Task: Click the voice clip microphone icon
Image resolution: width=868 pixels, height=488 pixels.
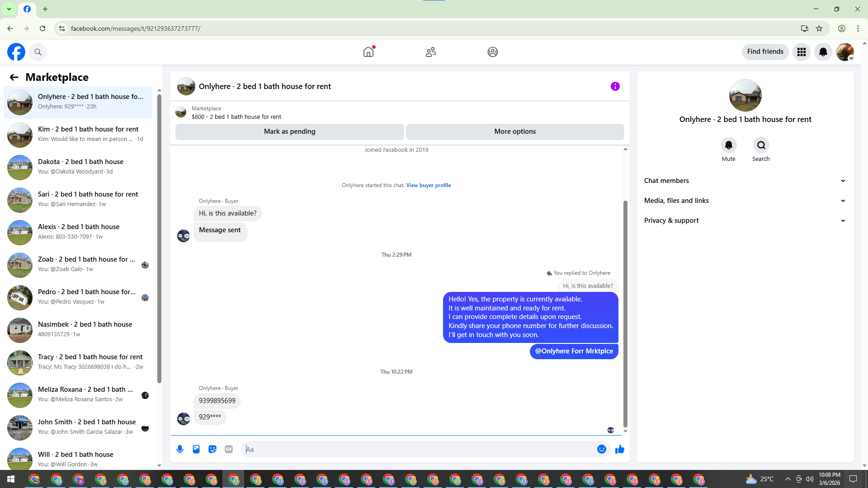Action: [180, 449]
